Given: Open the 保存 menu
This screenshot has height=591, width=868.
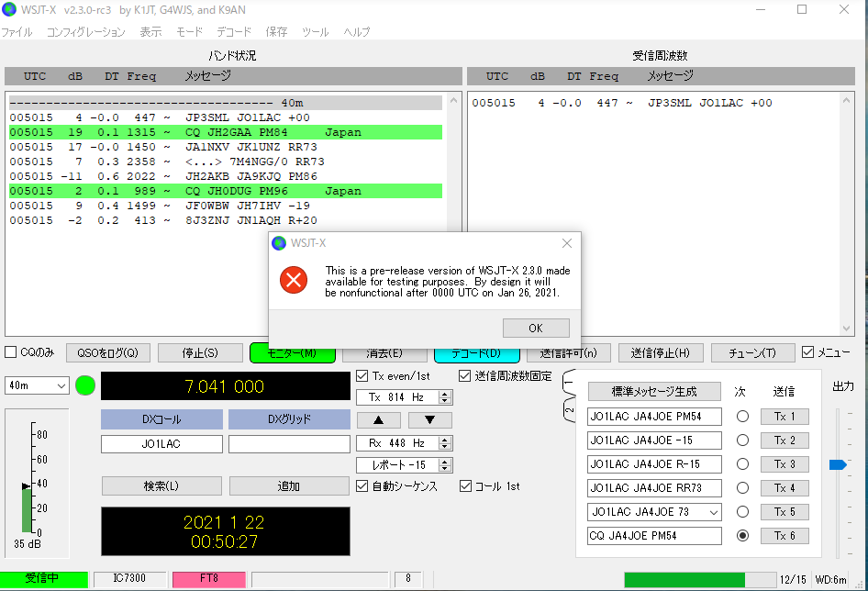Looking at the screenshot, I should pos(276,32).
